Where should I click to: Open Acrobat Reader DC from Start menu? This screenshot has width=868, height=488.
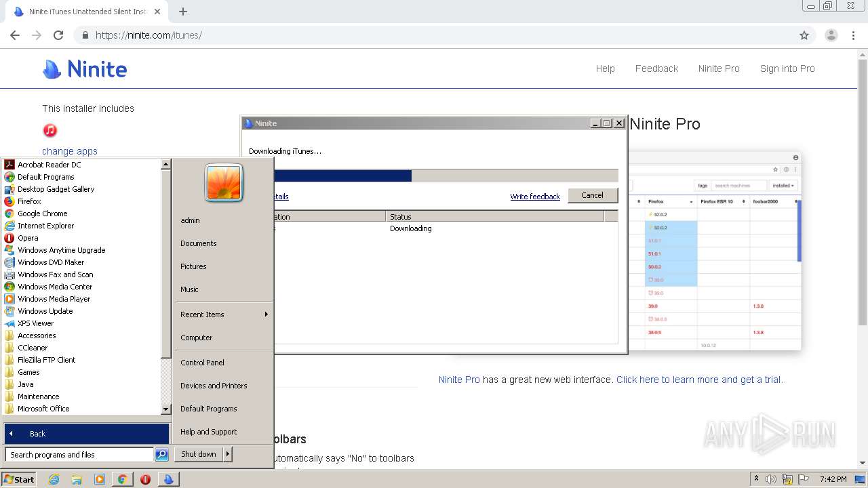tap(49, 165)
